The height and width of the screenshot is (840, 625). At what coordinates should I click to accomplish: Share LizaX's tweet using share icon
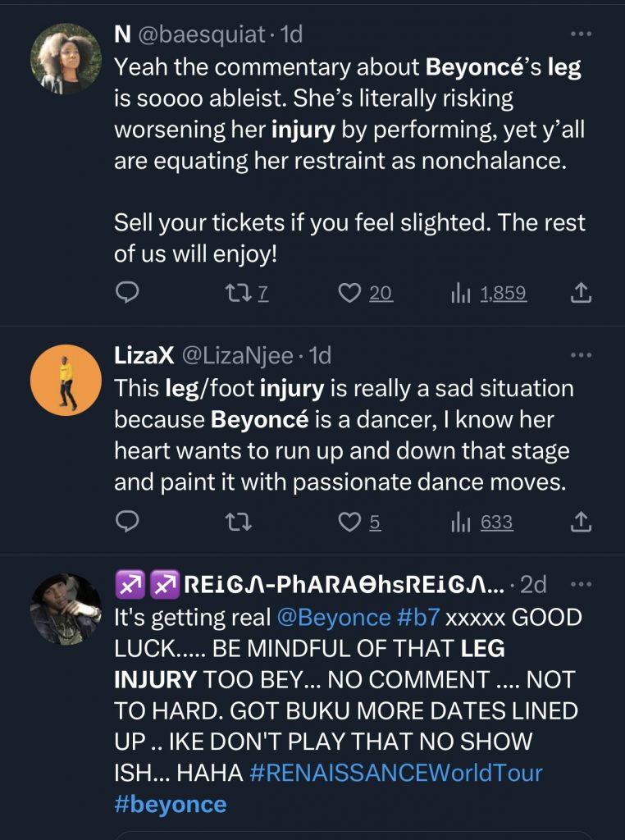click(x=580, y=522)
